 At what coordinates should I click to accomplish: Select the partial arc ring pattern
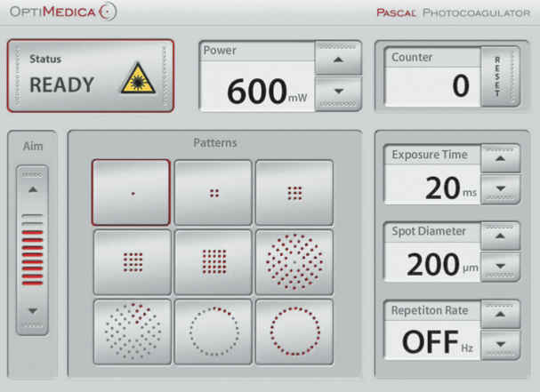tap(214, 332)
